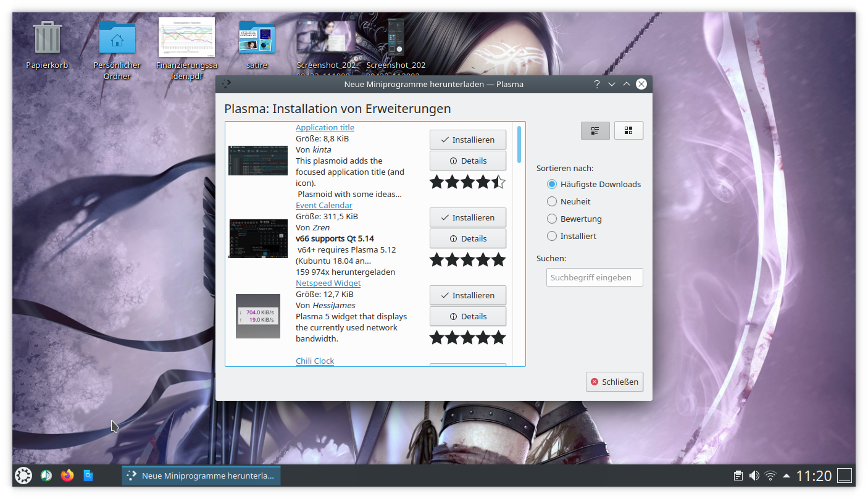Click the text "Größe: 311,5 KiB"
This screenshot has height=499, width=868.
[327, 216]
